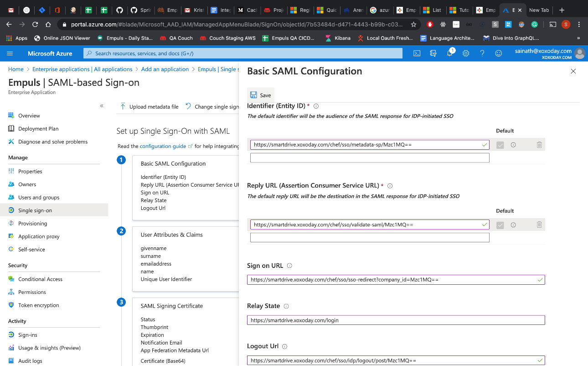Open the Apps bookmark shortcut
The height and width of the screenshot is (366, 588).
17,38
